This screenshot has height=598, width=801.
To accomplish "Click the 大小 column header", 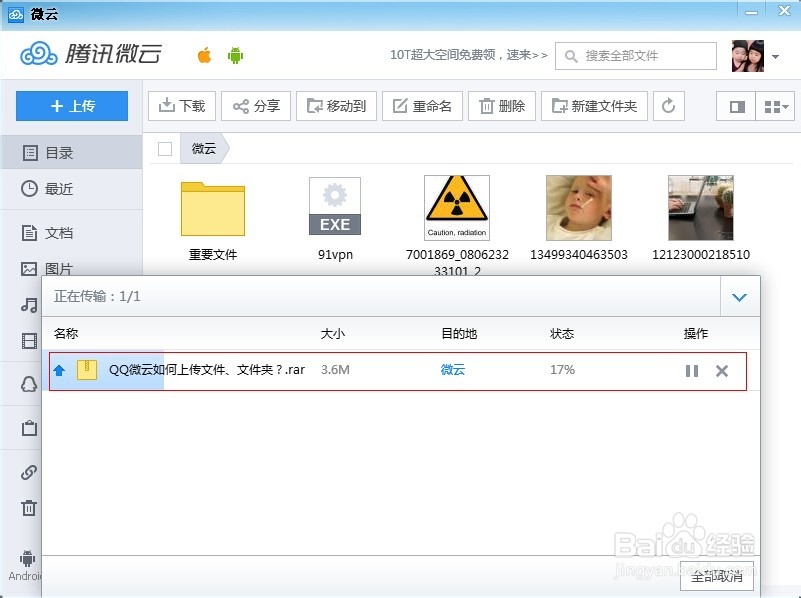I will 333,333.
